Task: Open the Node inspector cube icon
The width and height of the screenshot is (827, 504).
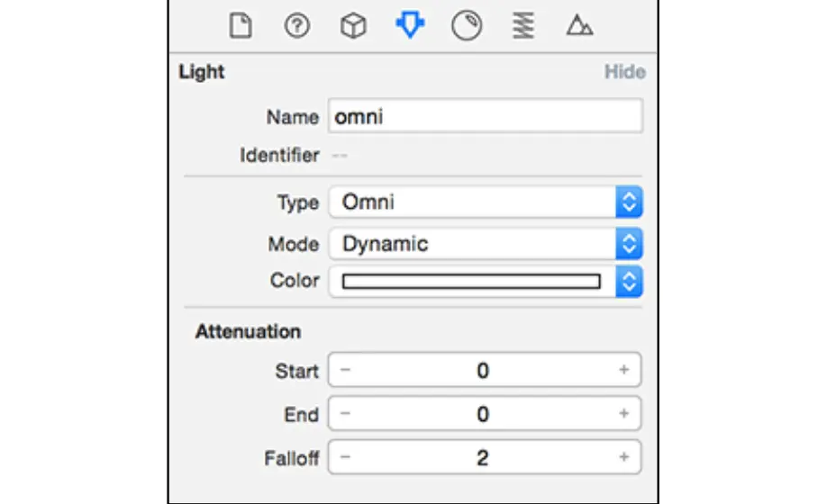Action: 353,26
